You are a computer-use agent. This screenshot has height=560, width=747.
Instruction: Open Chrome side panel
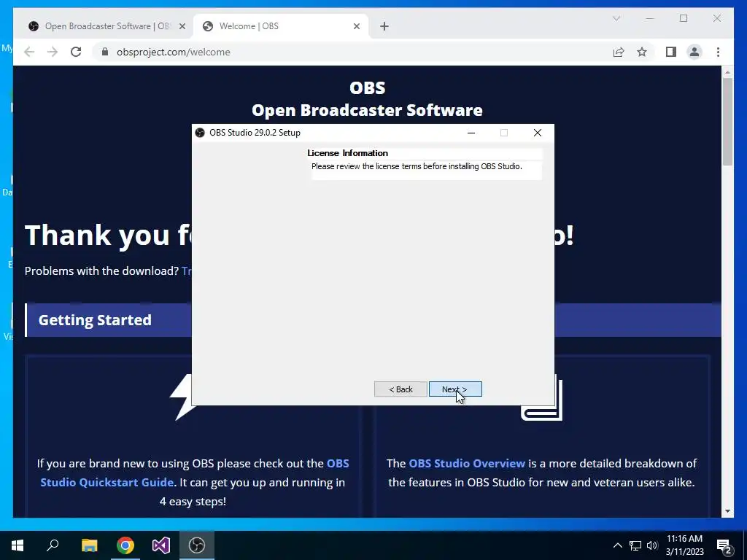click(671, 52)
